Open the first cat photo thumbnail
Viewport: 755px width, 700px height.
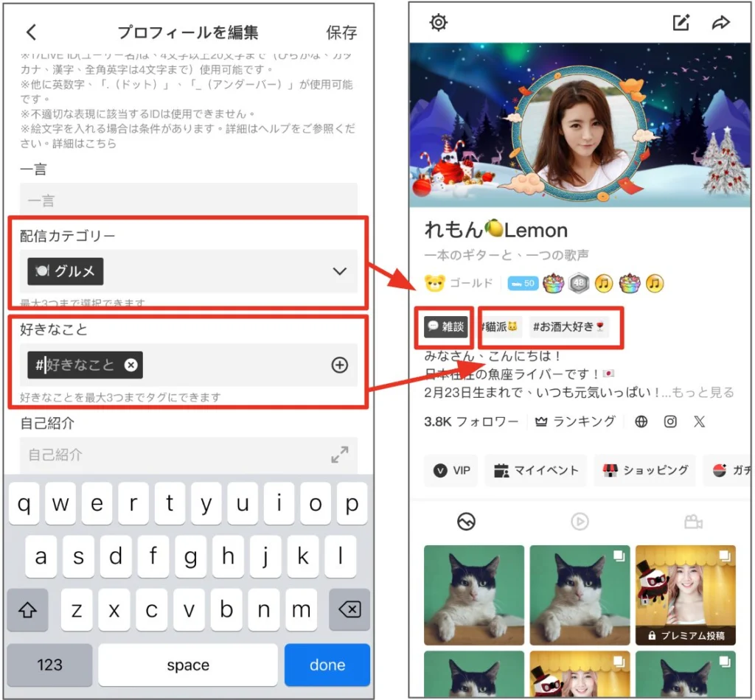[474, 595]
